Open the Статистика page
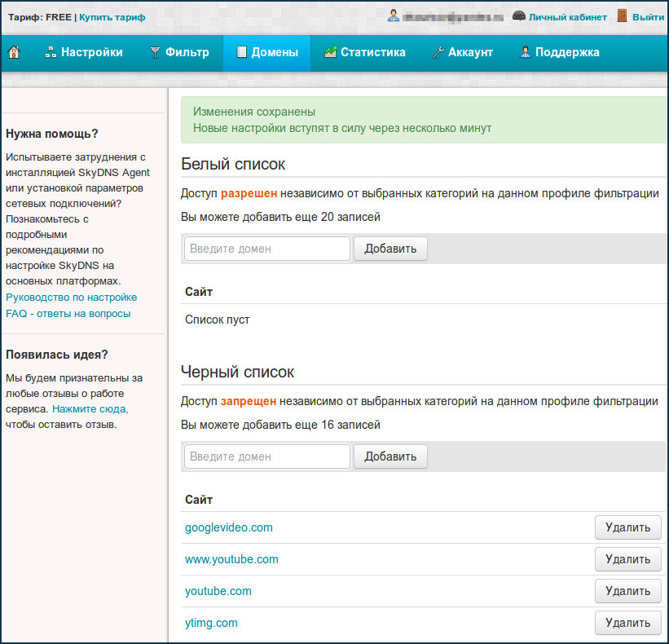669x644 pixels. [x=364, y=52]
